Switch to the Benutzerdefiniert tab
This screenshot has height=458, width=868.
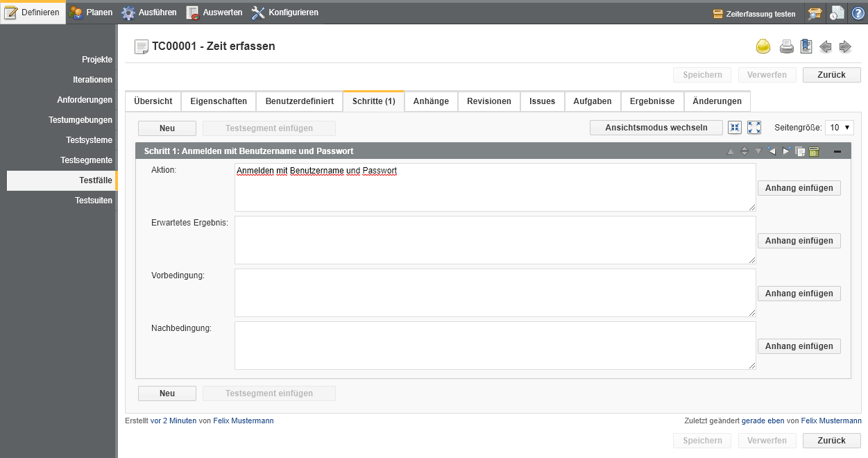pos(300,101)
